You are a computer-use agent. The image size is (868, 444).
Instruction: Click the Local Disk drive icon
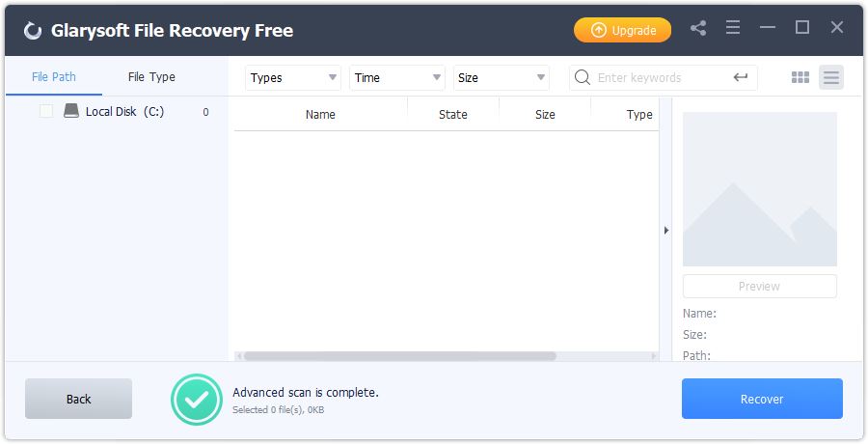[70, 111]
